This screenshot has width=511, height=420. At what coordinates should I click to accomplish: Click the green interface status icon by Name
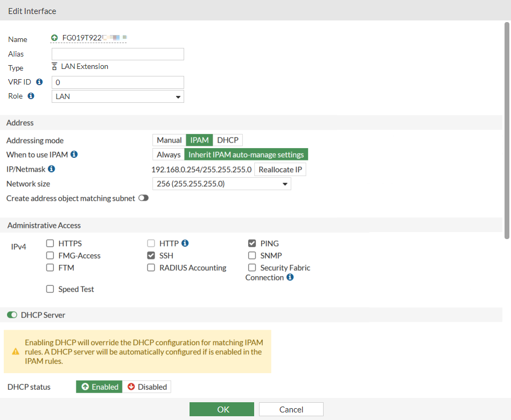pyautogui.click(x=54, y=38)
